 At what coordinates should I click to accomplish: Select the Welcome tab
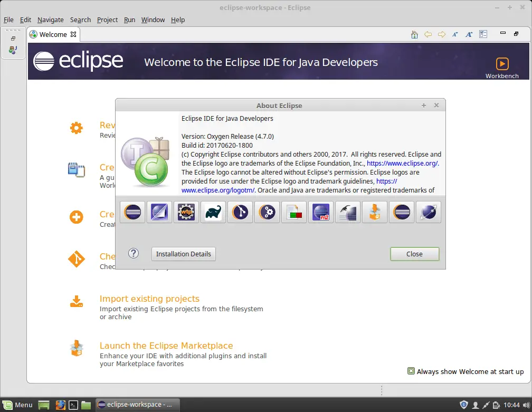click(53, 34)
